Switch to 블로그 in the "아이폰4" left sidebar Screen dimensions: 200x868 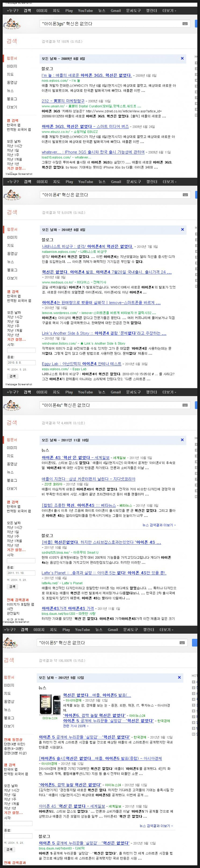12,270
